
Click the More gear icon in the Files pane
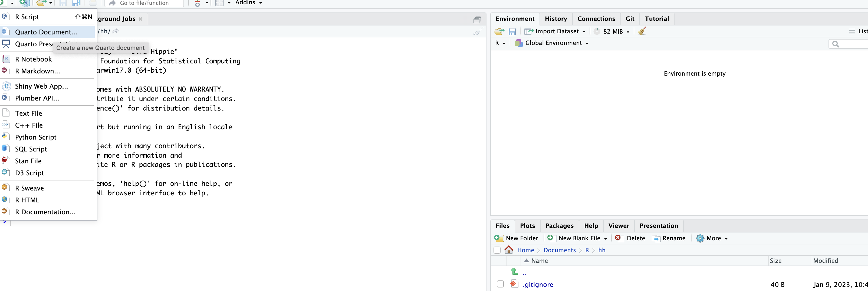700,238
